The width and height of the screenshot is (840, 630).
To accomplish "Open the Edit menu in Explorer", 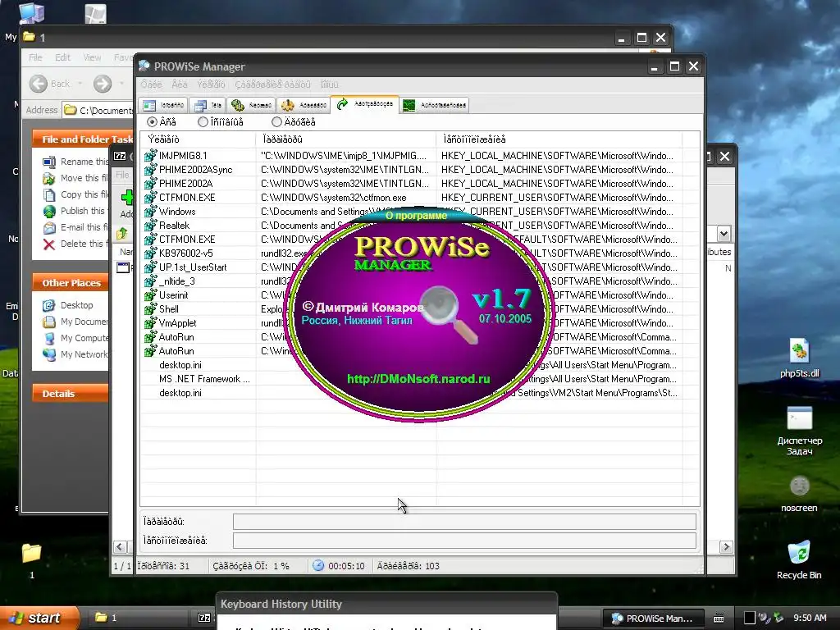I will [62, 57].
